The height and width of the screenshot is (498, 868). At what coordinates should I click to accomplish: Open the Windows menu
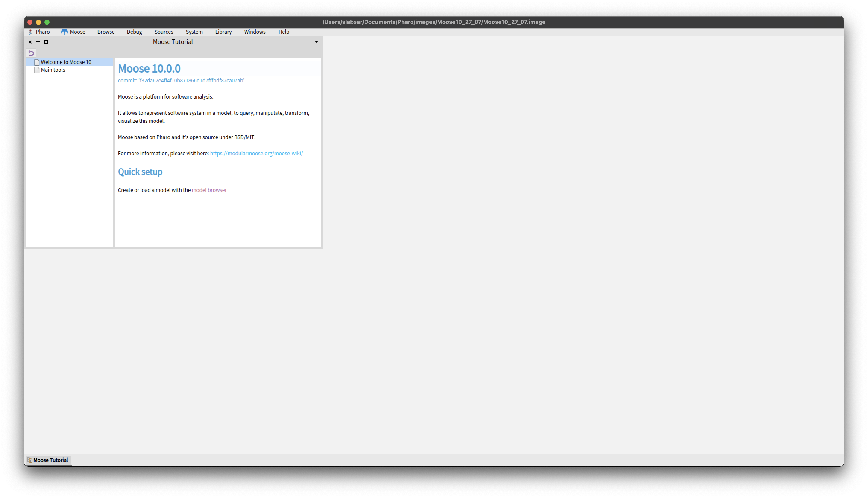(255, 32)
